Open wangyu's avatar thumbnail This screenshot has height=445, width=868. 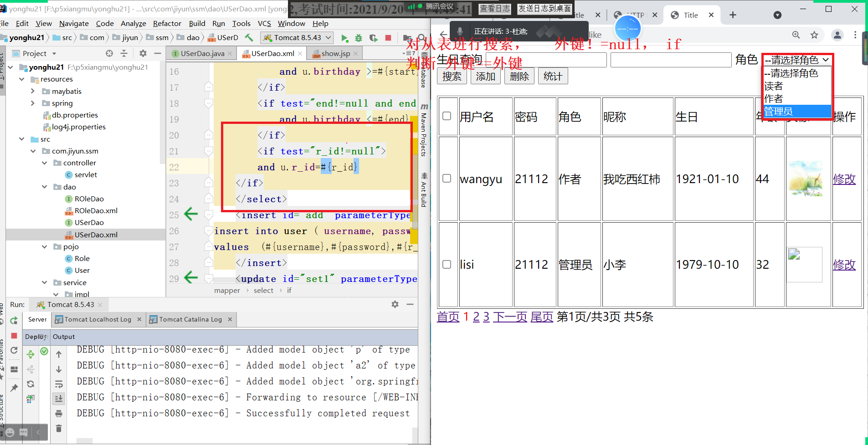click(x=805, y=179)
